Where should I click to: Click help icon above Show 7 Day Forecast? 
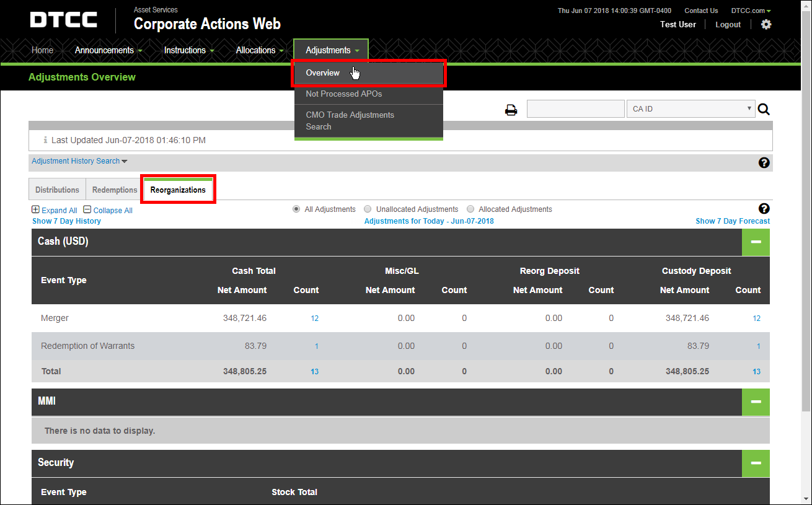coord(764,209)
